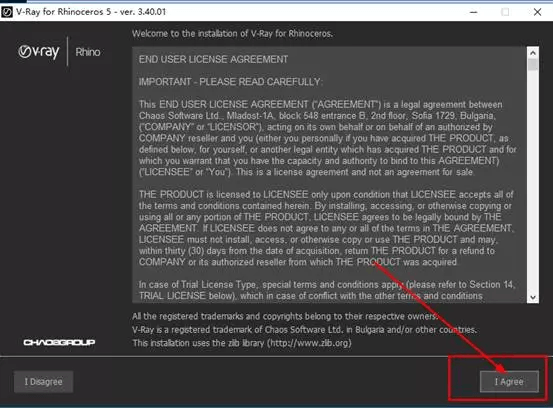
Task: Click the empty scrollbar track below thumb
Action: pyautogui.click(x=533, y=181)
